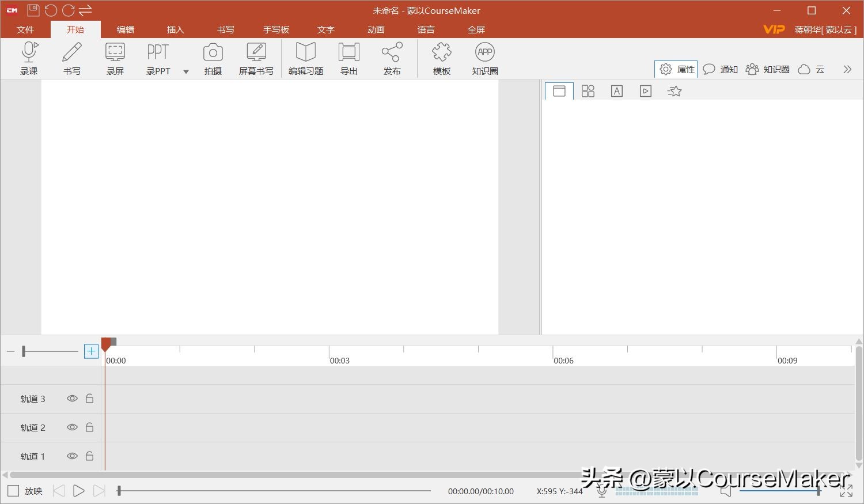Click the playback progress slider
Image resolution: width=864 pixels, height=504 pixels.
click(274, 491)
